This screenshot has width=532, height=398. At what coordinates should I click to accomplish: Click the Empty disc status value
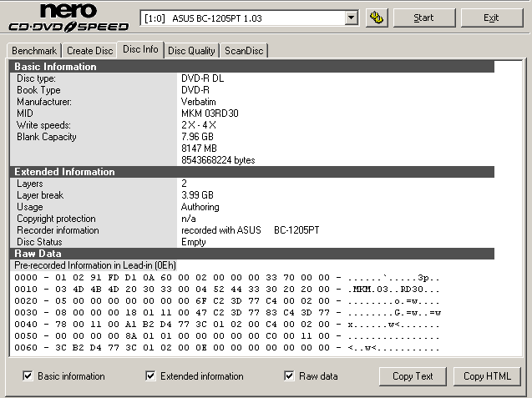tap(194, 242)
